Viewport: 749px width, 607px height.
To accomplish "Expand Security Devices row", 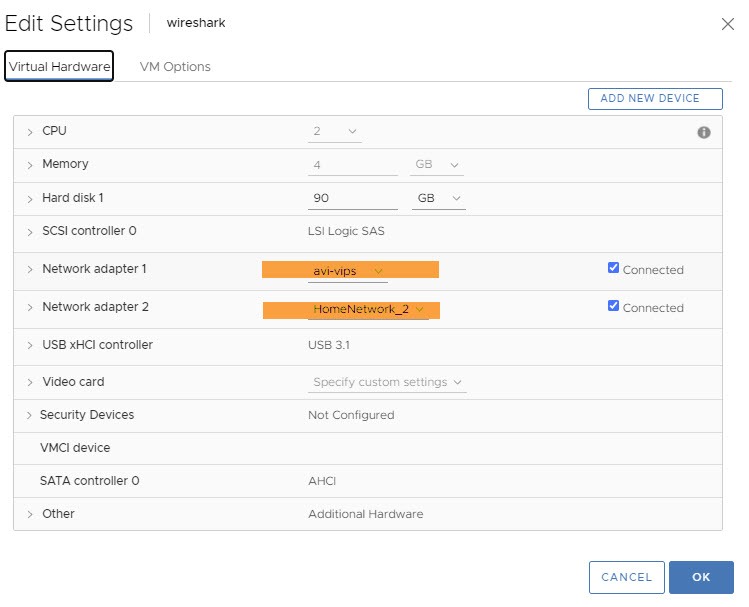I will [x=29, y=415].
